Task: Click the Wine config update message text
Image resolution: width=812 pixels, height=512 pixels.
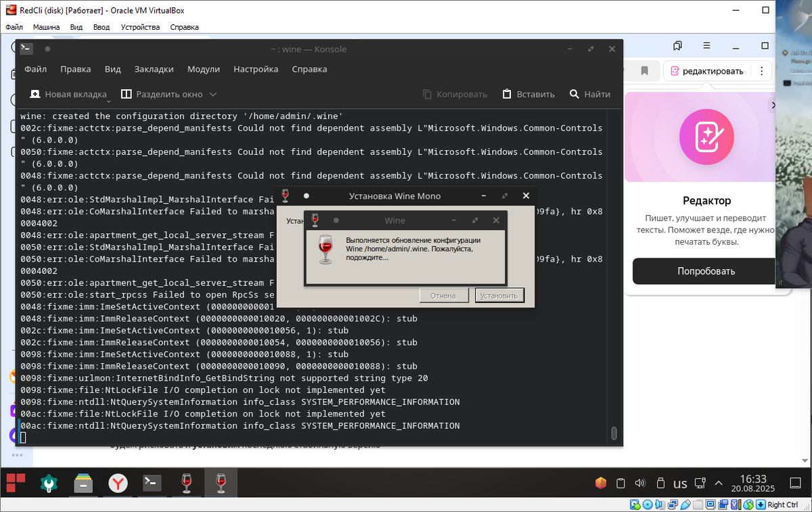Action: click(x=413, y=249)
